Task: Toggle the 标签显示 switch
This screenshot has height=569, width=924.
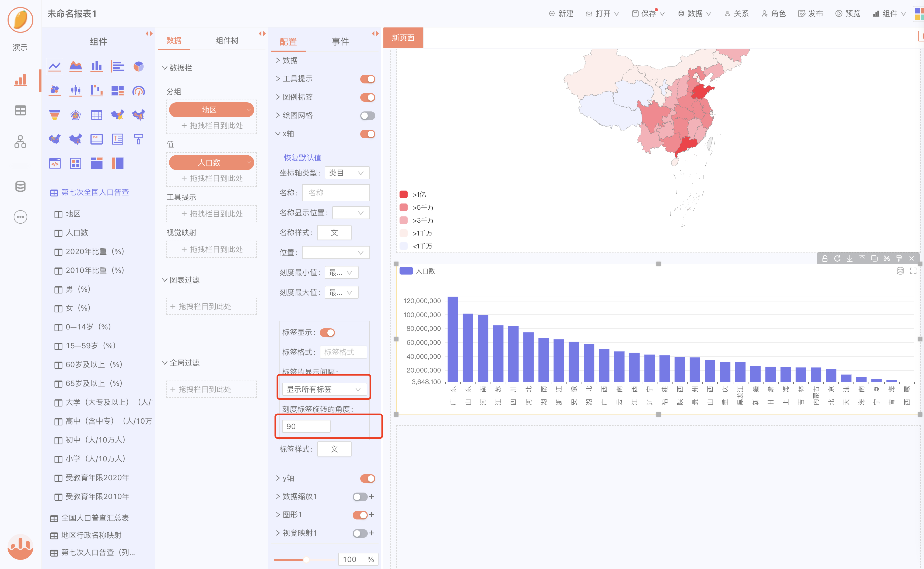Action: [x=327, y=333]
